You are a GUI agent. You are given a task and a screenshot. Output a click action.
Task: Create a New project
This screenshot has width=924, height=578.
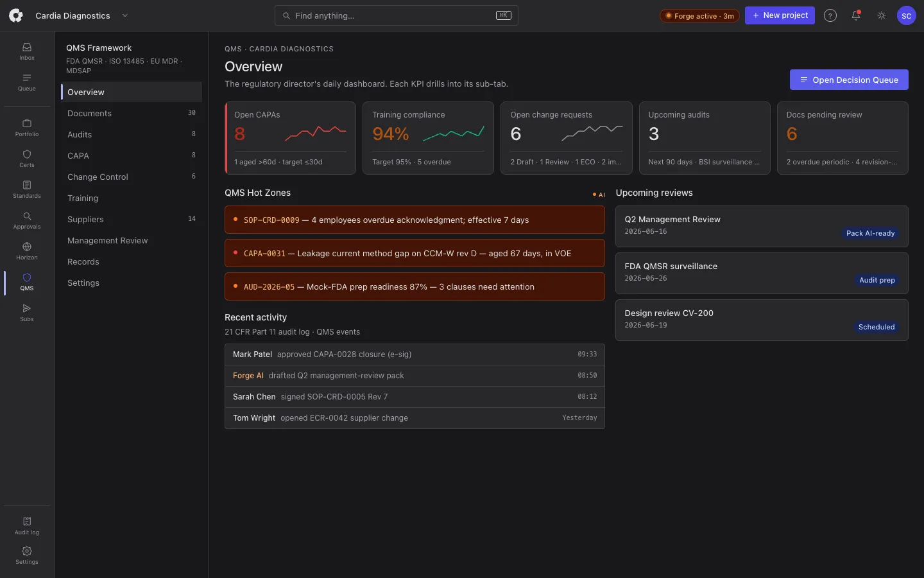pos(780,15)
